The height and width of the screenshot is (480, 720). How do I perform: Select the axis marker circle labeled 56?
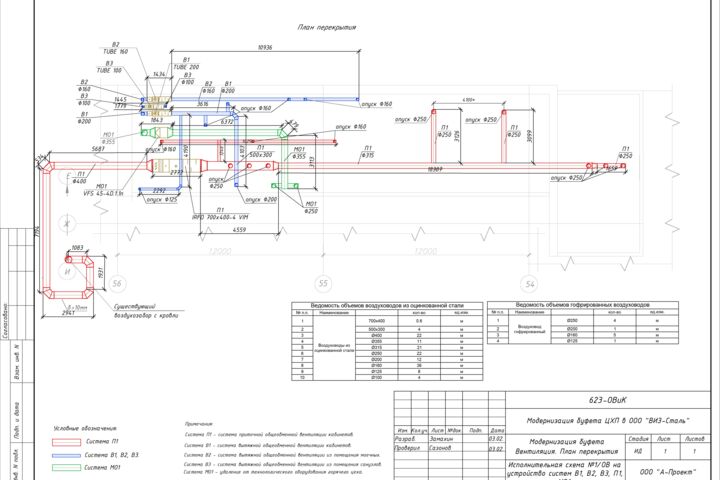117,283
